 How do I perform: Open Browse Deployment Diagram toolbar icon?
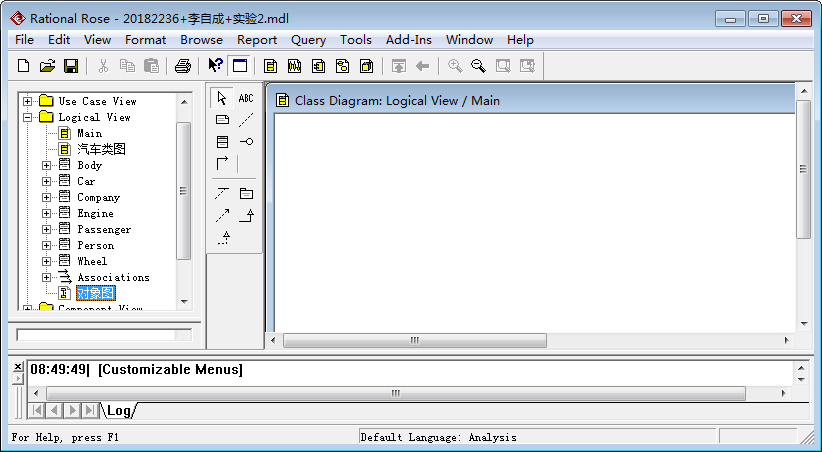tap(366, 66)
